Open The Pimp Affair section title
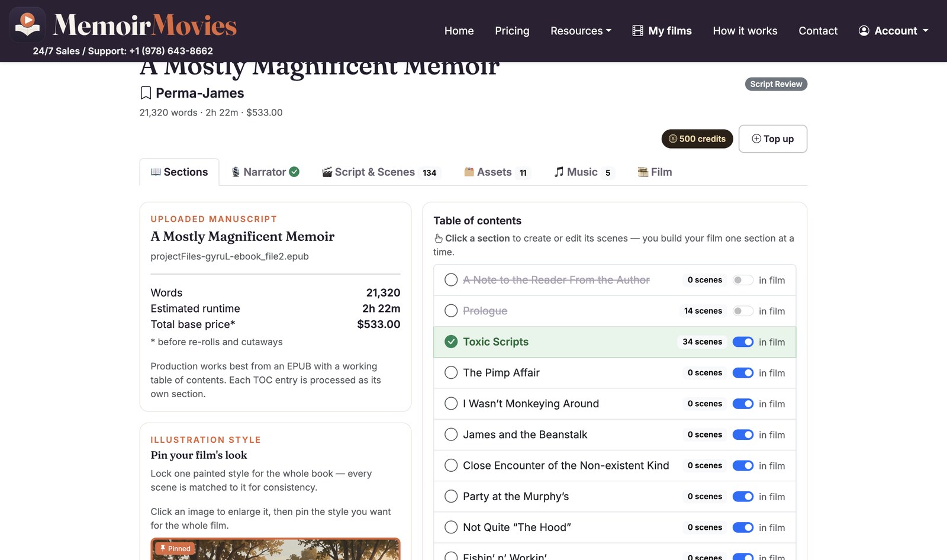947x560 pixels. (x=501, y=372)
